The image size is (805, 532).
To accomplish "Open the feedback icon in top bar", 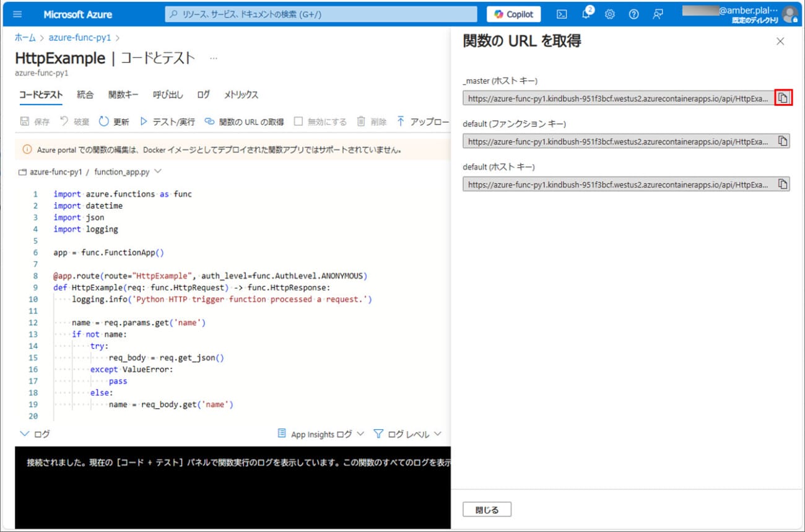I will pyautogui.click(x=658, y=14).
